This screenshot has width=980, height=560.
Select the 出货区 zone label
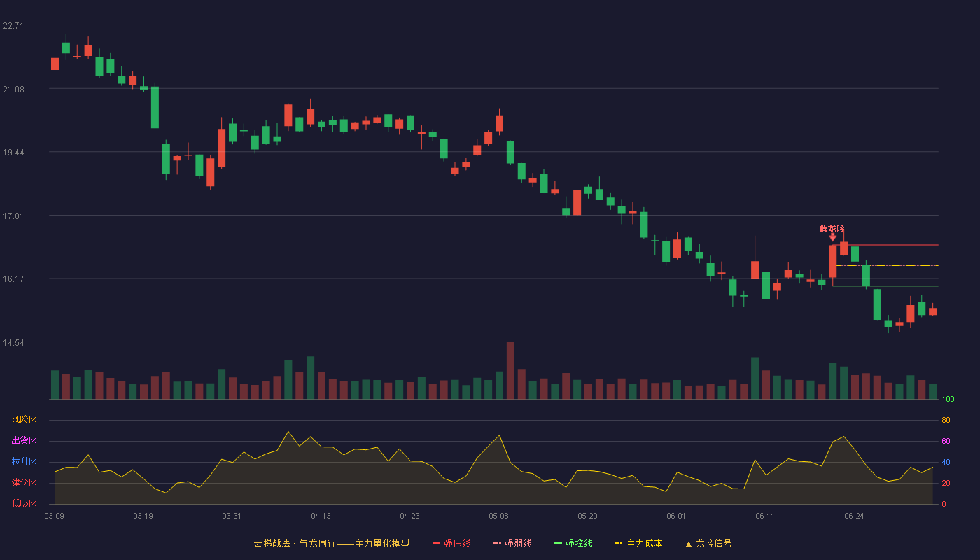point(24,441)
